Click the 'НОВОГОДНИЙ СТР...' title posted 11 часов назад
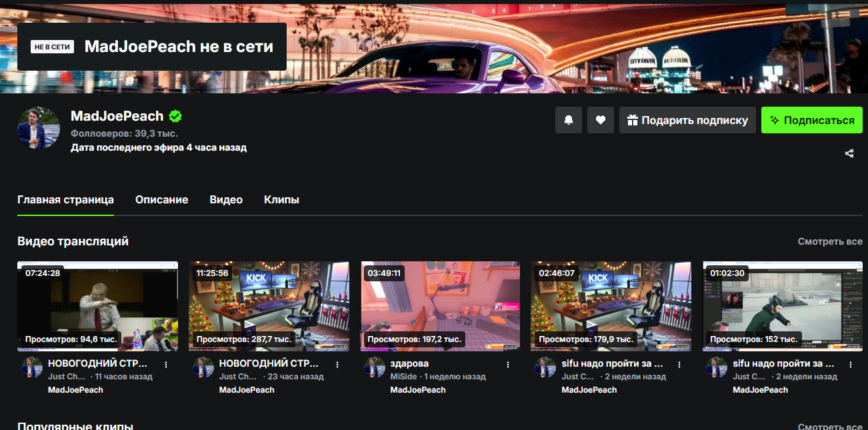 coord(97,364)
